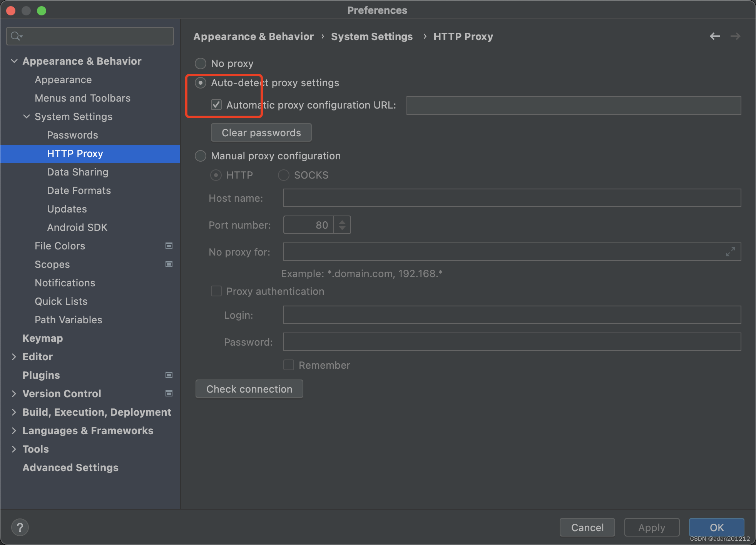756x545 pixels.
Task: Enable Proxy authentication checkbox
Action: tap(216, 291)
